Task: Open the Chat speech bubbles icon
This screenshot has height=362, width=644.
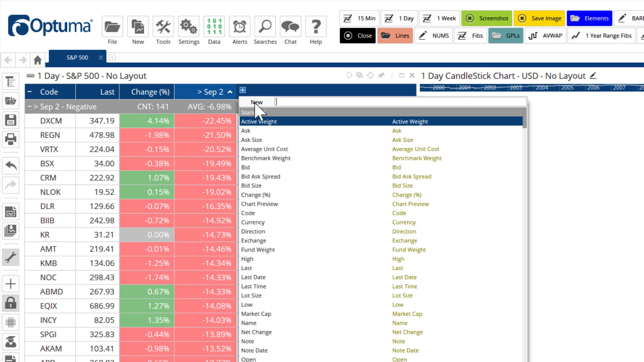Action: (290, 26)
